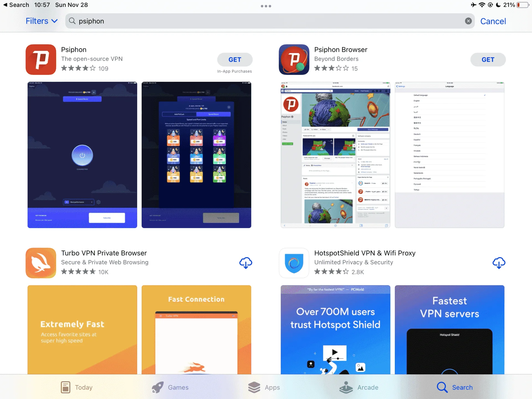Tap the Do Not Disturb moon icon
The height and width of the screenshot is (399, 532).
pyautogui.click(x=498, y=5)
